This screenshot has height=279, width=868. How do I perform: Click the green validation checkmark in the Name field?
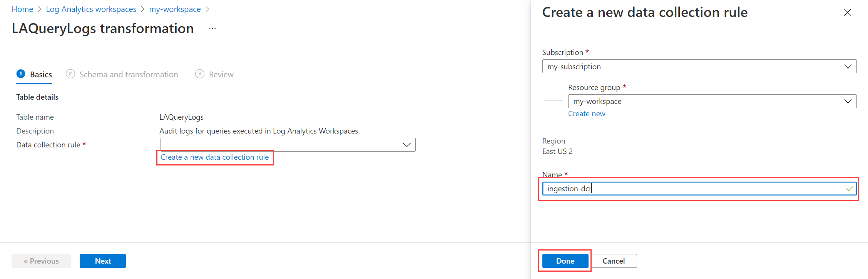(850, 189)
